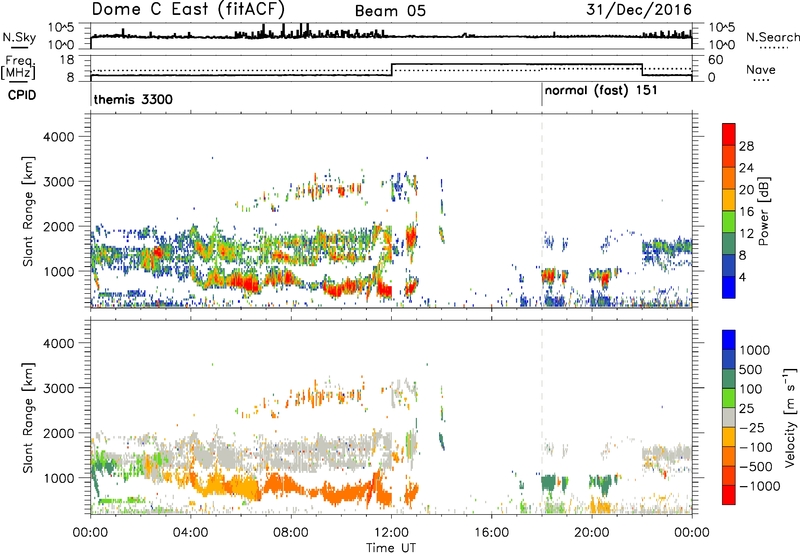Click the "12" Power colorbar tick label
Screen dimensions: 800x554
pyautogui.click(x=746, y=234)
